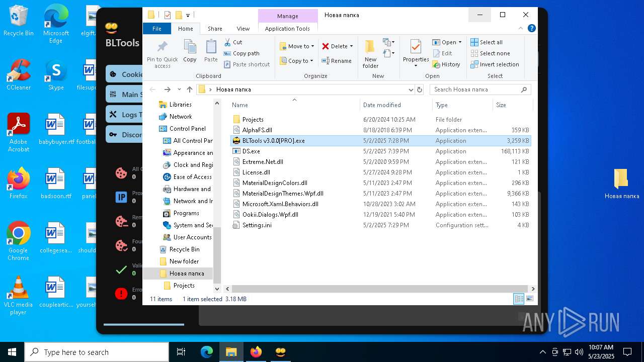Click Copy path command

(242, 53)
